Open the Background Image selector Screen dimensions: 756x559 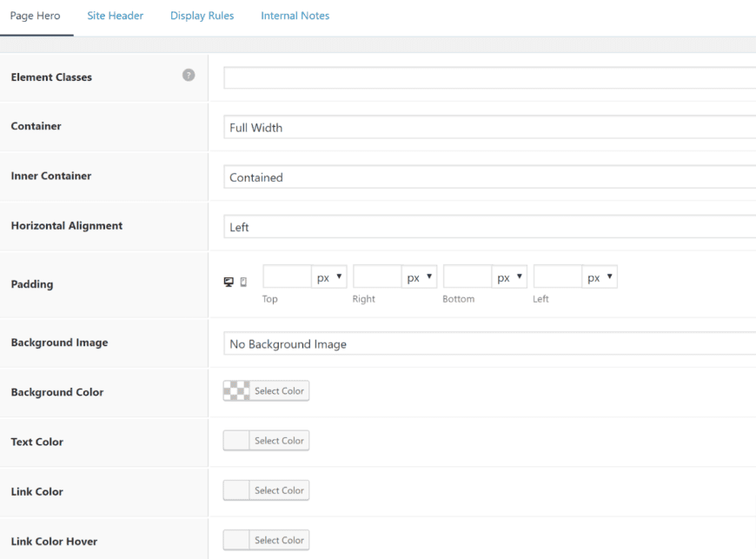pyautogui.click(x=488, y=343)
